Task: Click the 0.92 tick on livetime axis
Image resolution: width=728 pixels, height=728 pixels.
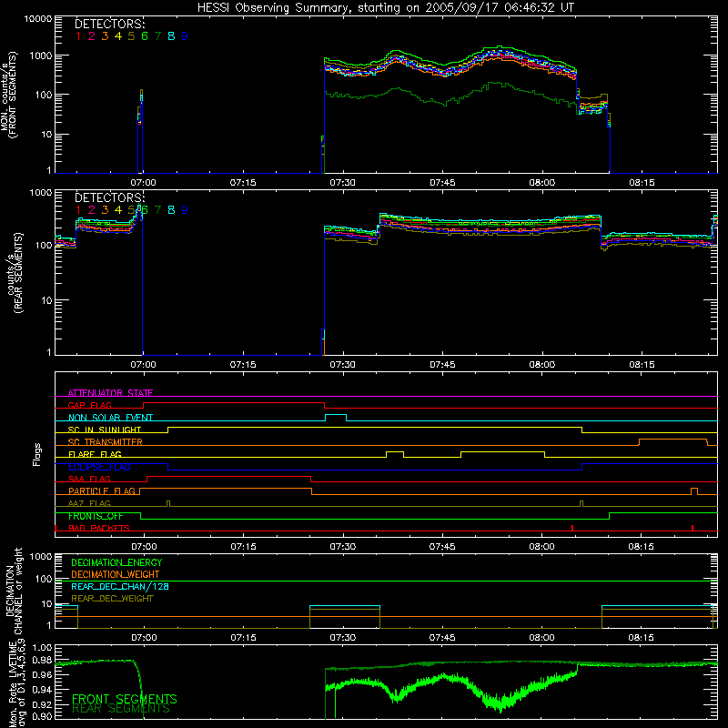Action: tap(42, 704)
